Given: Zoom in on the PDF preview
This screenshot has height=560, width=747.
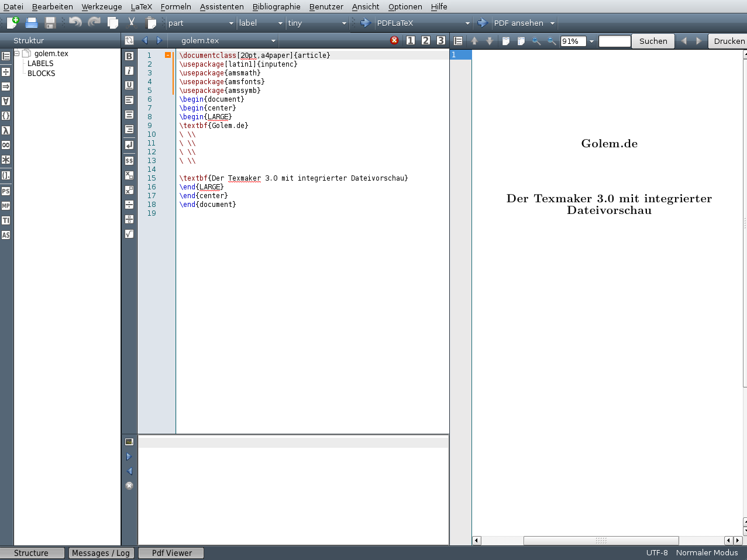Looking at the screenshot, I should click(x=536, y=41).
